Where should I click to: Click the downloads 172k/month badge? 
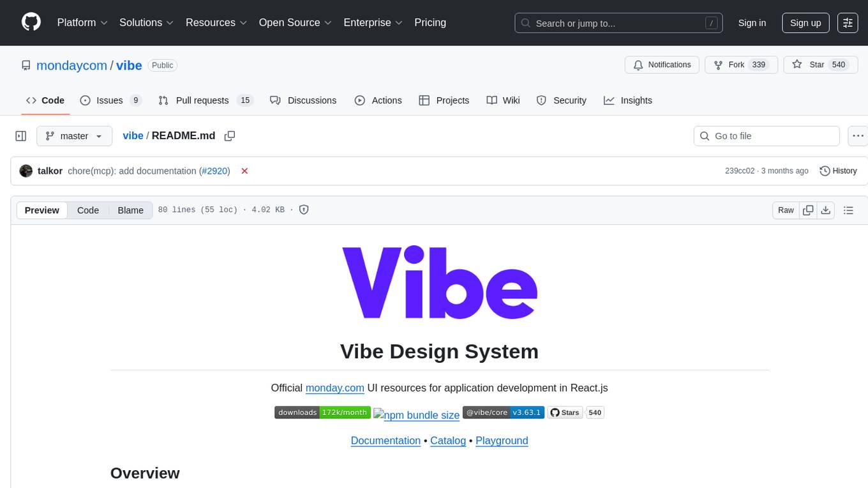point(322,413)
